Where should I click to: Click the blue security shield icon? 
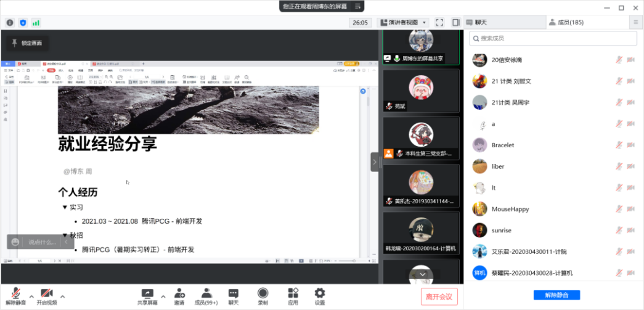pos(23,23)
